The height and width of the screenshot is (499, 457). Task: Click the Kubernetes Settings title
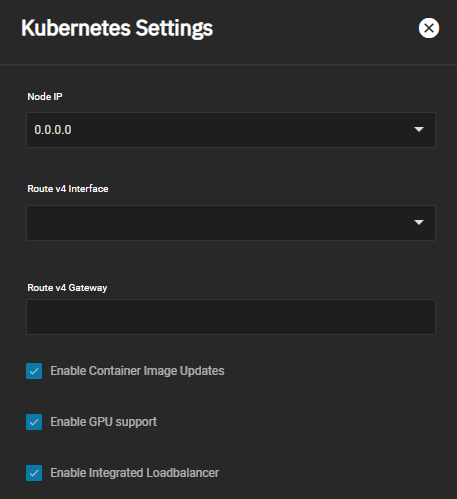117,28
